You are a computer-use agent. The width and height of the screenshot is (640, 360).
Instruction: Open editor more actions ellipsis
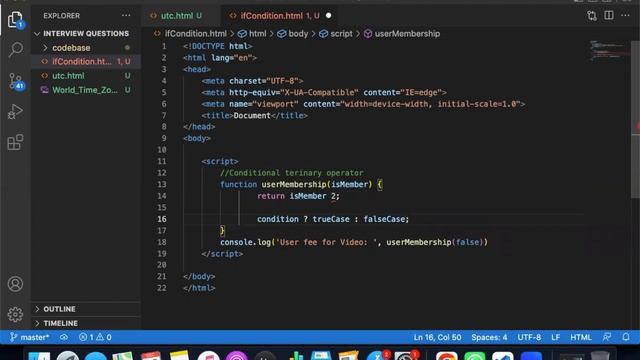625,16
